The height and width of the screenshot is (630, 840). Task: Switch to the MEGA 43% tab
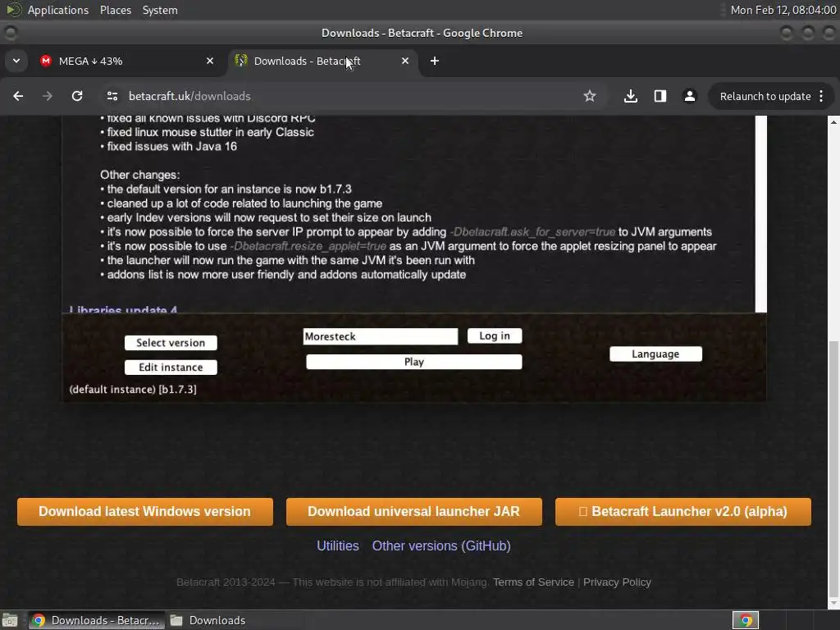[127, 61]
